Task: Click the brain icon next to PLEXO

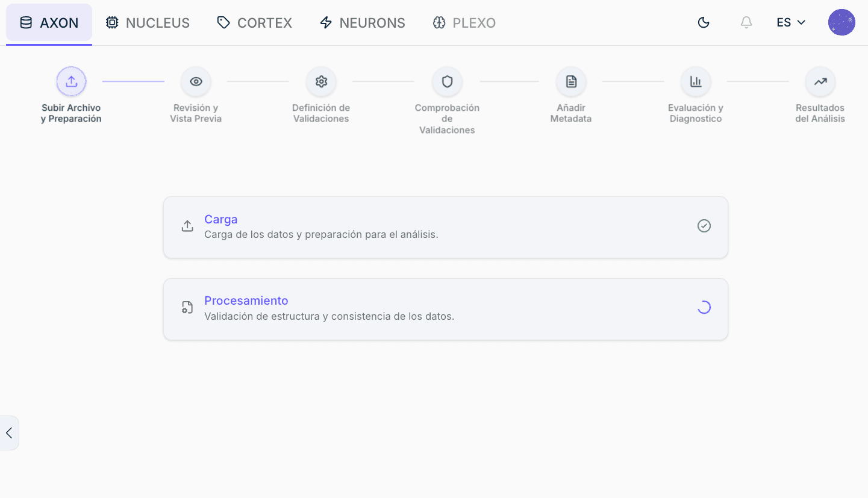Action: (439, 23)
